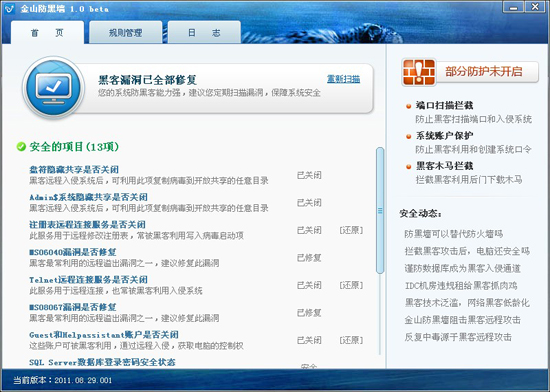The height and width of the screenshot is (392, 550).
Task: Open the 日志 tab
Action: [204, 33]
